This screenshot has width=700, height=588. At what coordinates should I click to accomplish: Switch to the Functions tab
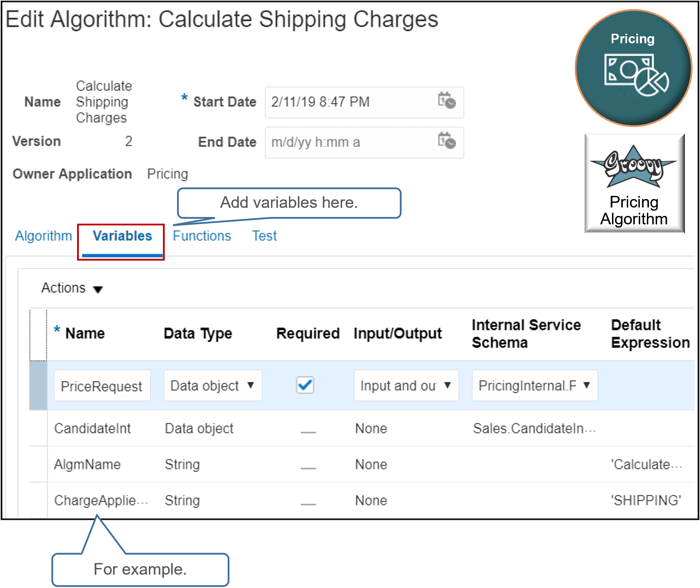[202, 236]
